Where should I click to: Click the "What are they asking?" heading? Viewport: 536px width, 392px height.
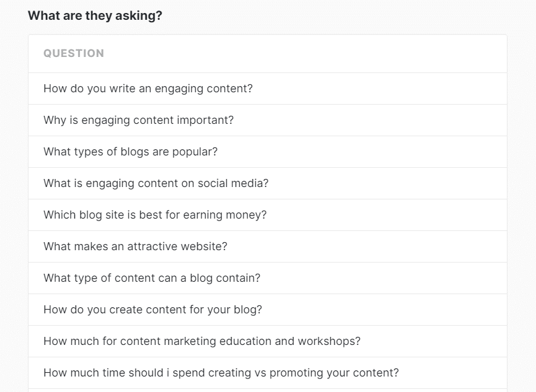tap(95, 15)
